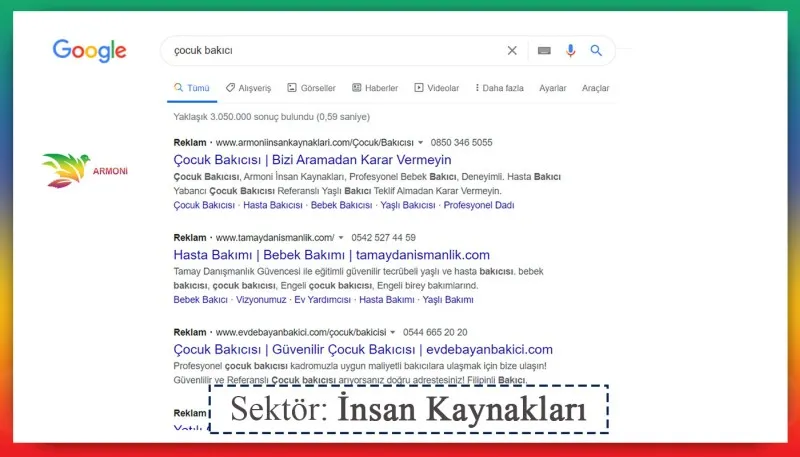Click the Yaşlı Bakımı sitelink

coord(448,300)
